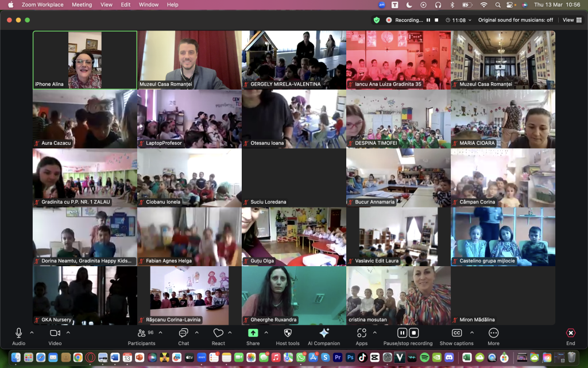Screen dimensions: 588x368
Task: Open Google Chrome from the Dock
Action: coord(78,357)
